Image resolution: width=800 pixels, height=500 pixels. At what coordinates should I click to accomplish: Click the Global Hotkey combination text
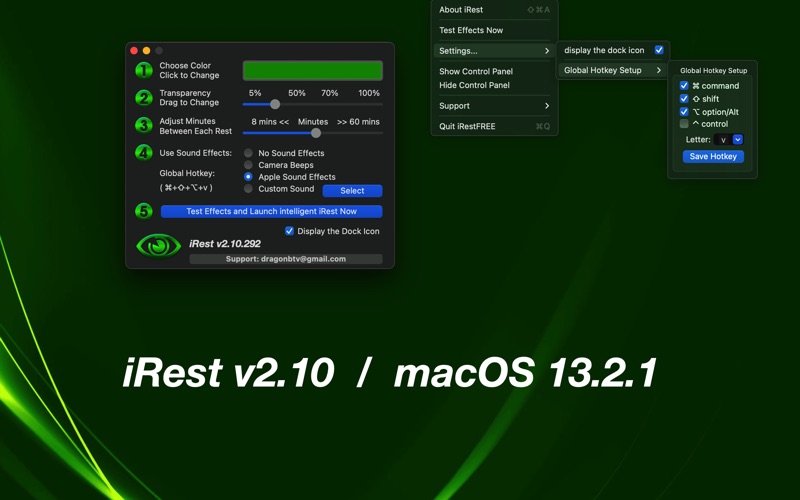186,188
